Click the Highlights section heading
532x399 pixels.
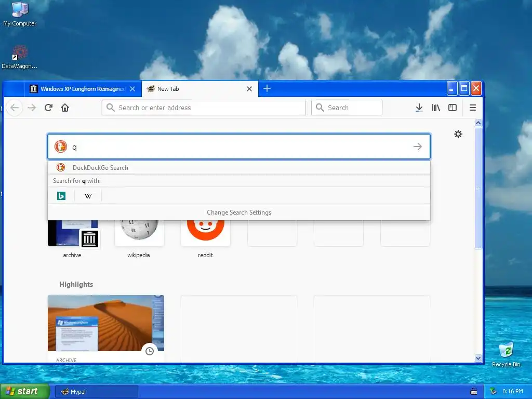(76, 284)
